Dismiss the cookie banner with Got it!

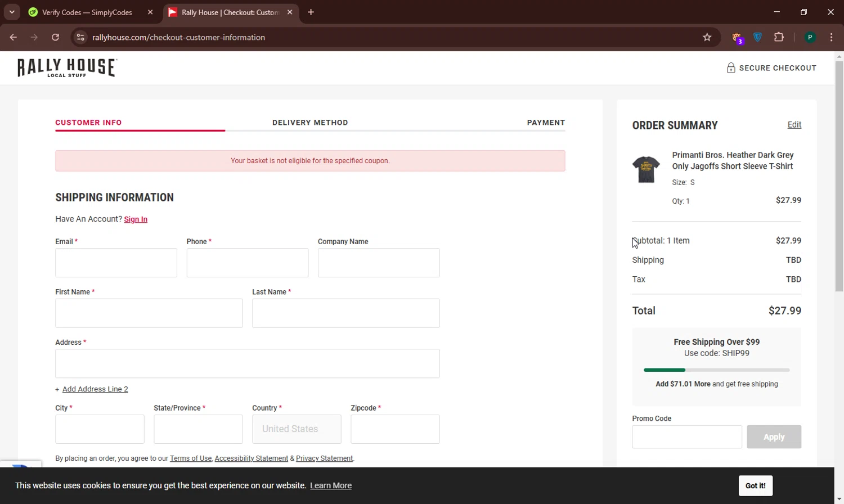tap(755, 485)
